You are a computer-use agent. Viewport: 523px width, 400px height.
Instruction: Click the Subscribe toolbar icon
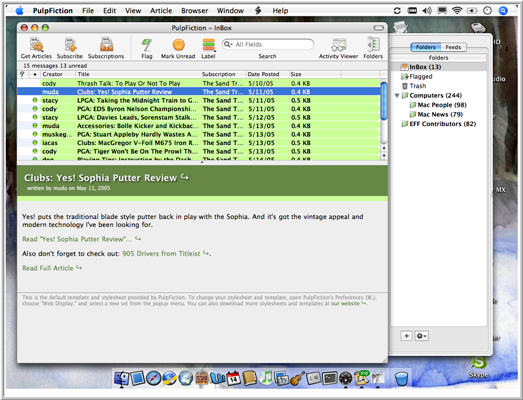coord(70,45)
